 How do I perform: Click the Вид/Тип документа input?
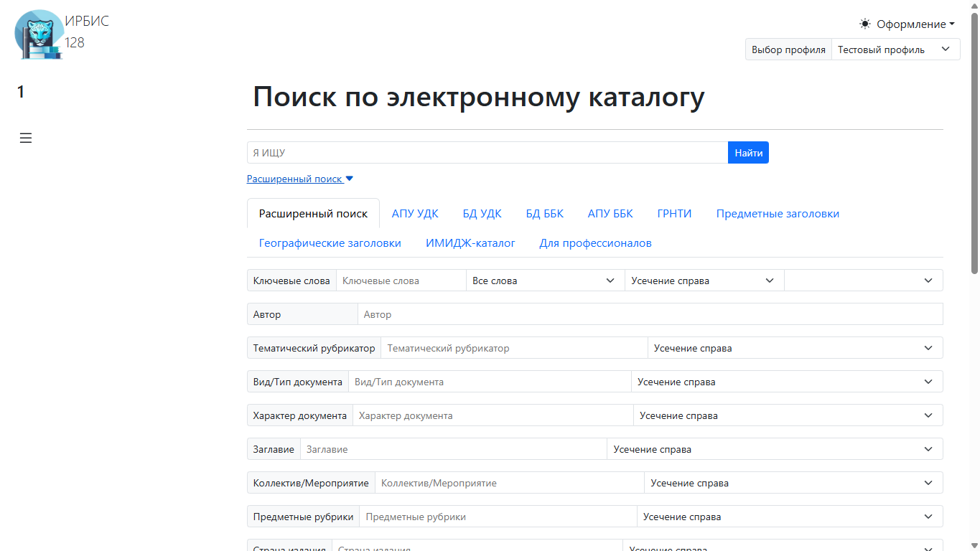pos(490,382)
